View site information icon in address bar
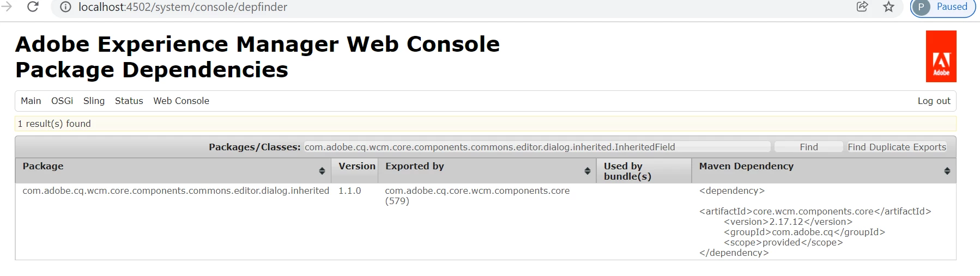The width and height of the screenshot is (980, 276). [x=65, y=7]
